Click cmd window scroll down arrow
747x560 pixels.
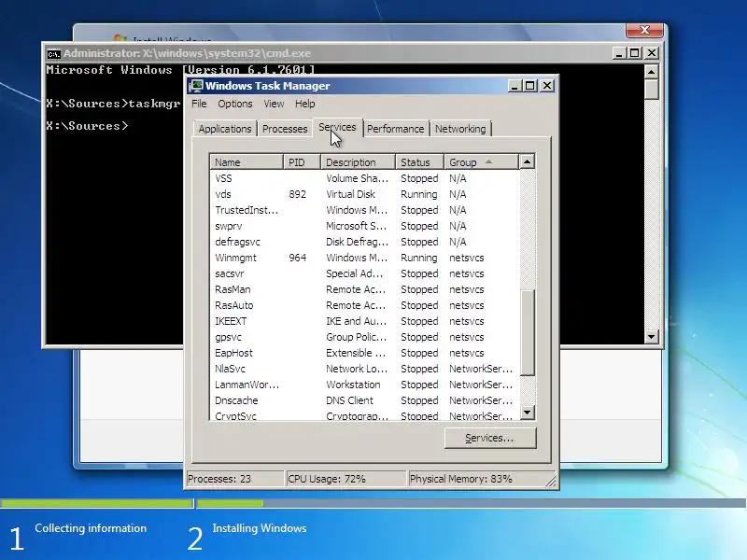pyautogui.click(x=651, y=337)
